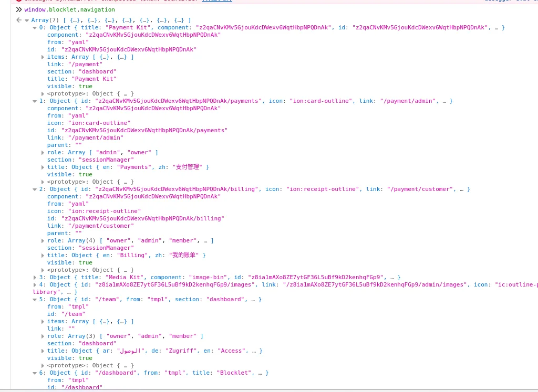
Task: Collapse object 2 with ion:receipt-outline icon
Action: pos(35,189)
